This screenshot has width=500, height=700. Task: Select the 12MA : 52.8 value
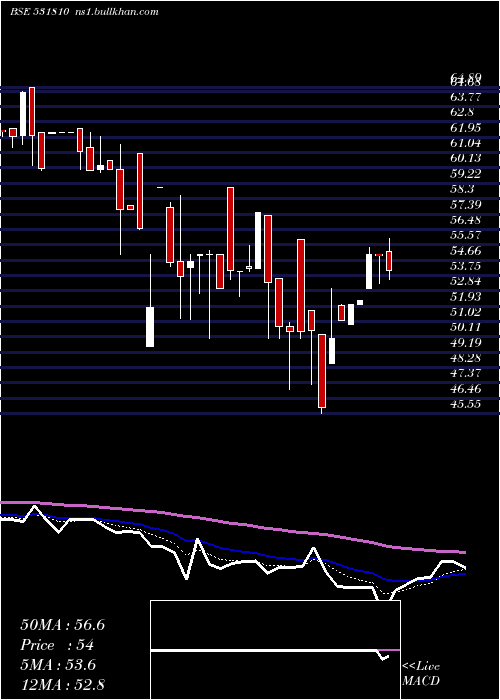tap(62, 684)
